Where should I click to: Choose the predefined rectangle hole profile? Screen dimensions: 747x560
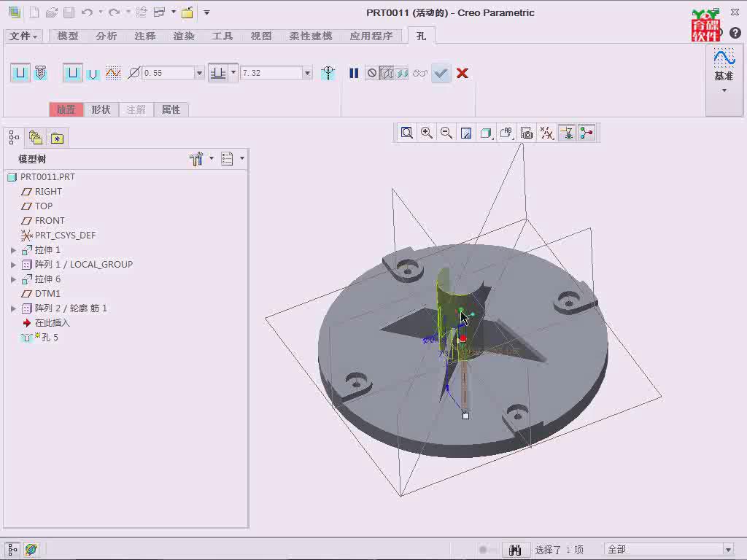(72, 74)
